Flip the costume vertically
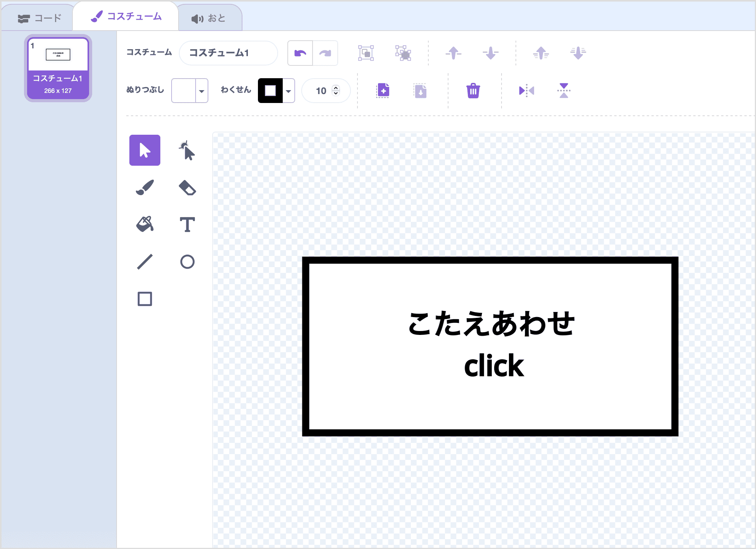The image size is (756, 549). (x=564, y=90)
